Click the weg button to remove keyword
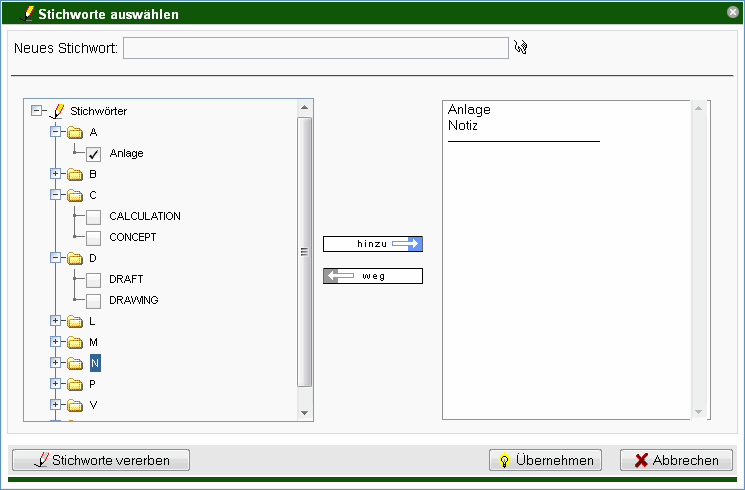Screen dimensions: 745x490 point(373,276)
